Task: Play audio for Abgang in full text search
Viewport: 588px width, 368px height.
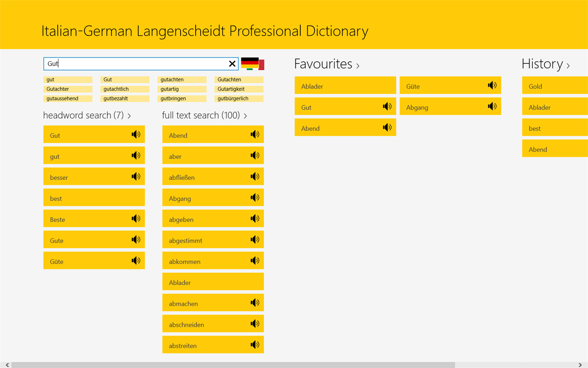Action: pyautogui.click(x=255, y=198)
